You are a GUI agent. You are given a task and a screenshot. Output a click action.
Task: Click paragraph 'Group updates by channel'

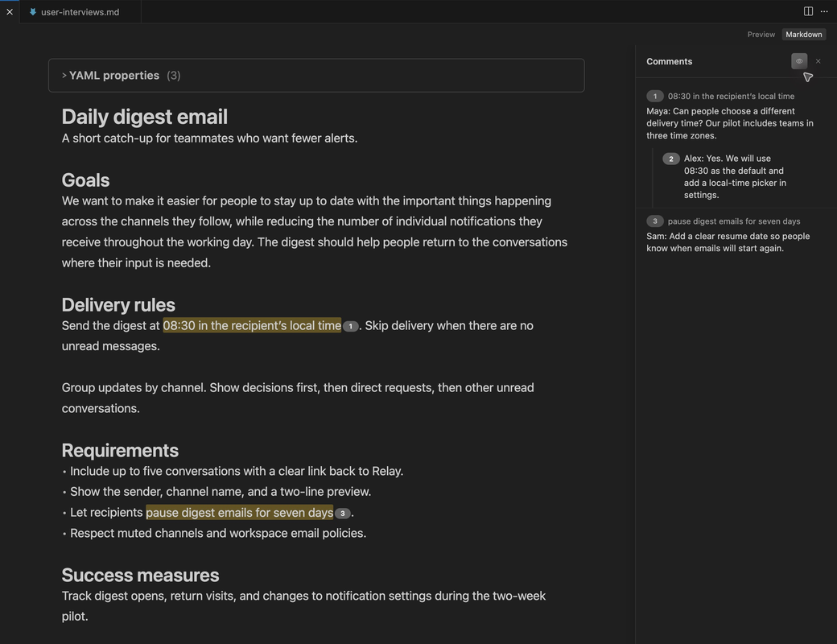coord(298,398)
